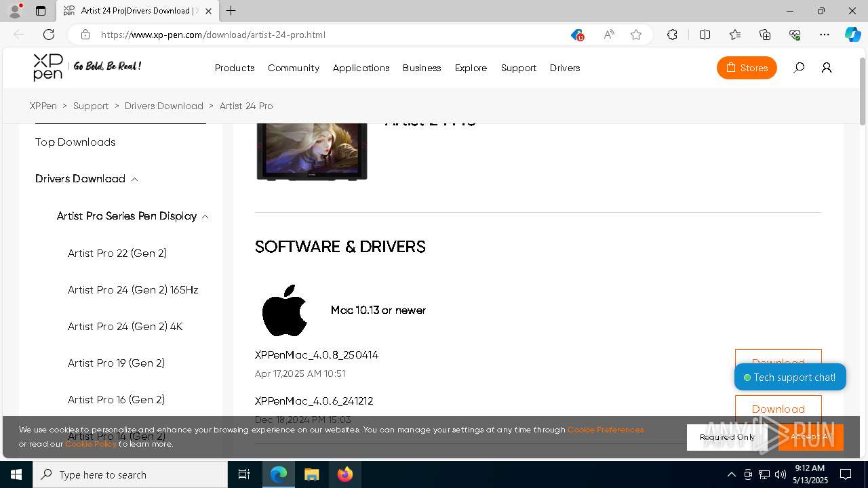Open Favorites list icon
This screenshot has height=488, width=868.
click(735, 35)
